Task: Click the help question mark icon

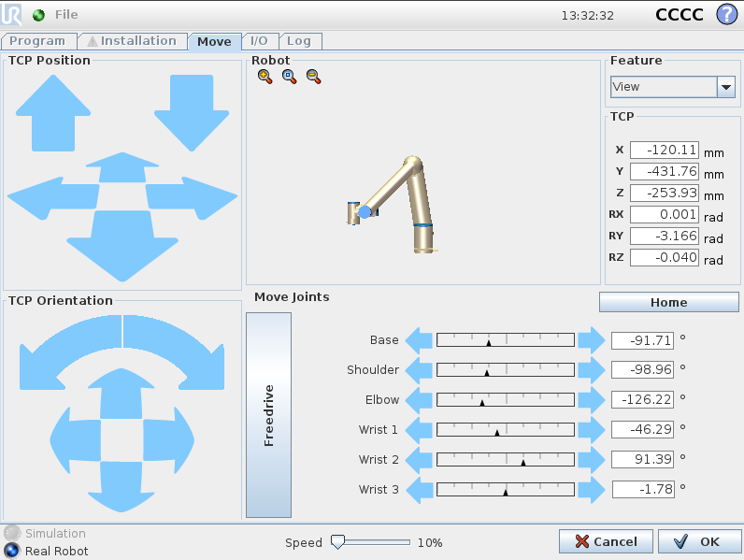Action: pos(726,15)
